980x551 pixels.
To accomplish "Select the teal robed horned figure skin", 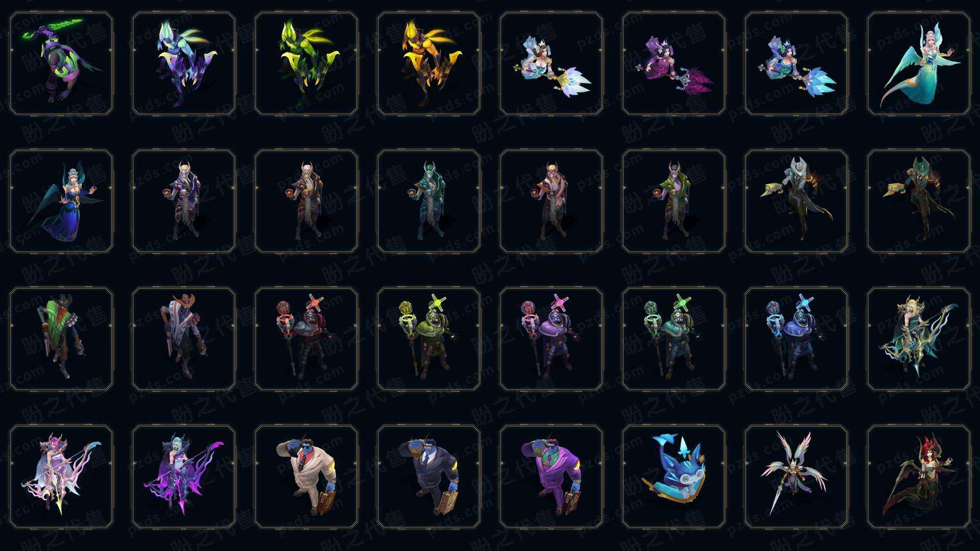I will tap(429, 201).
